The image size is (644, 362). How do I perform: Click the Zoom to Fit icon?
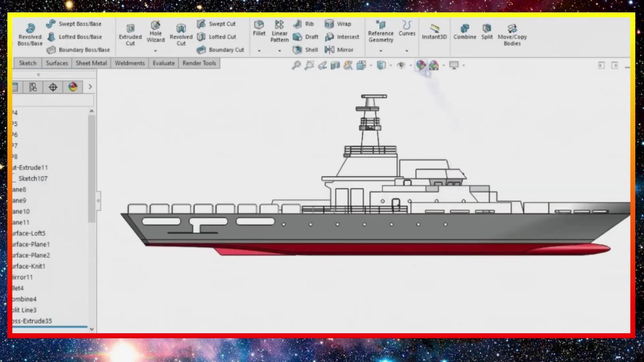coord(296,65)
